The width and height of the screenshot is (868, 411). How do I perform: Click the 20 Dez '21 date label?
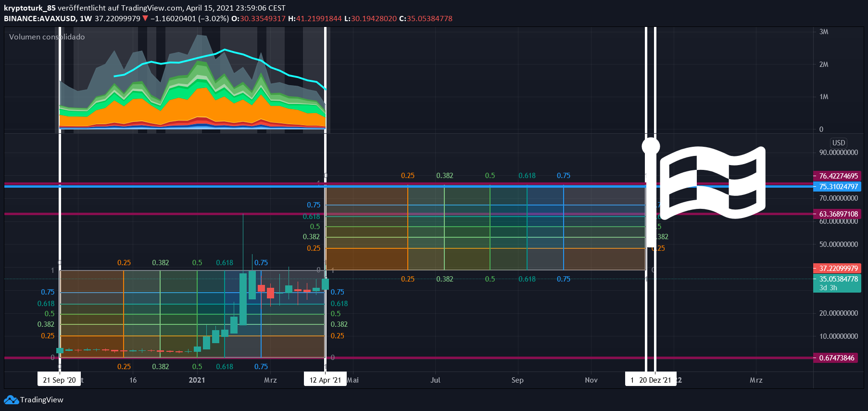click(x=655, y=380)
